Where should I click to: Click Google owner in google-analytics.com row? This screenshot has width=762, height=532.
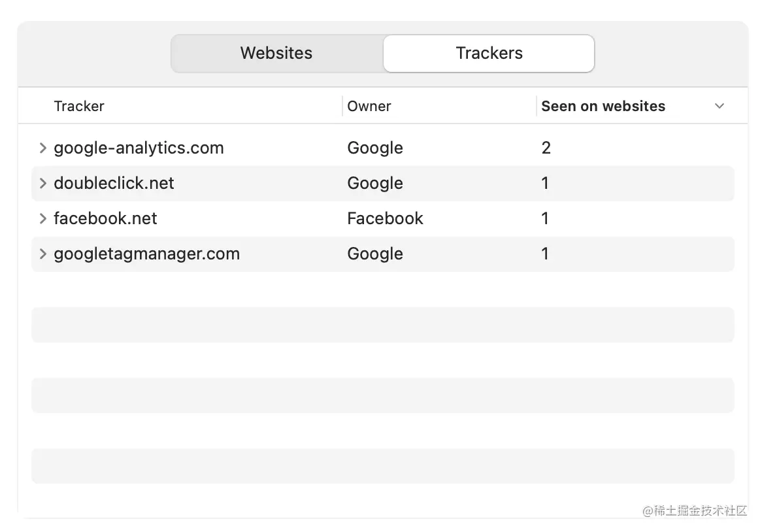pos(375,148)
